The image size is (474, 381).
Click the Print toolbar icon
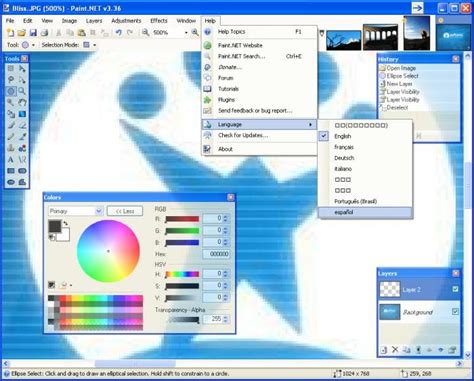click(44, 33)
